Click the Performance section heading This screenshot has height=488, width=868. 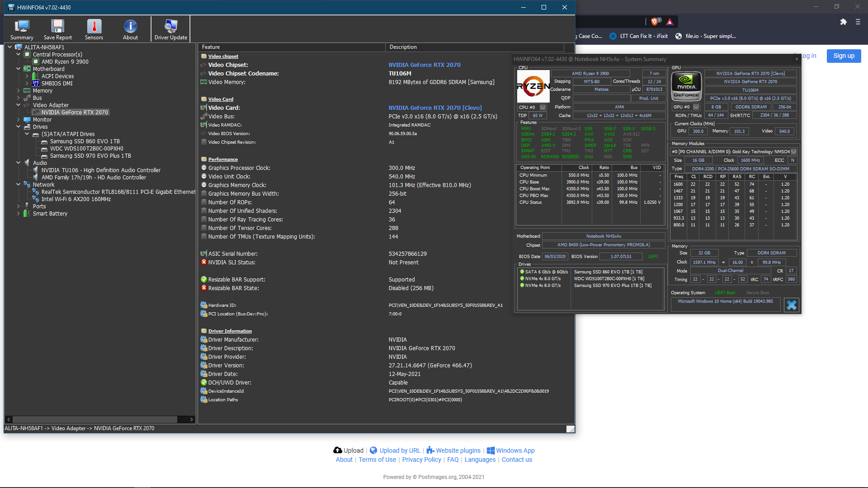pos(223,159)
